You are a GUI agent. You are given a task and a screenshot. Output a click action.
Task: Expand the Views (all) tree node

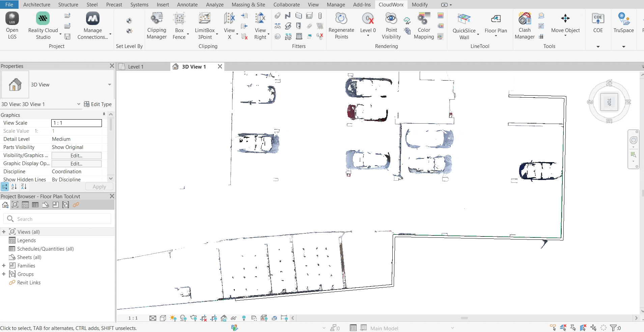4,232
